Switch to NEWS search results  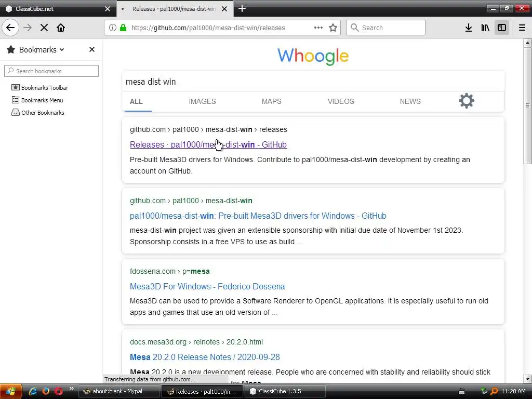410,101
